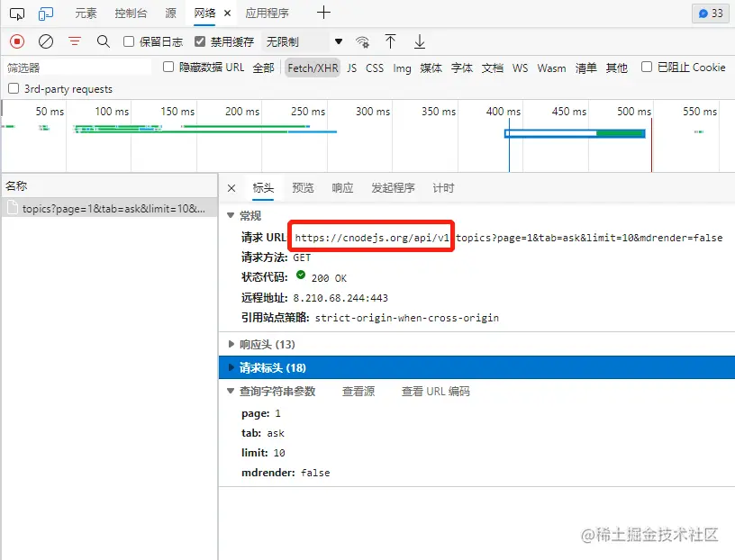735x560 pixels.
Task: Clear the network log
Action: coord(46,41)
